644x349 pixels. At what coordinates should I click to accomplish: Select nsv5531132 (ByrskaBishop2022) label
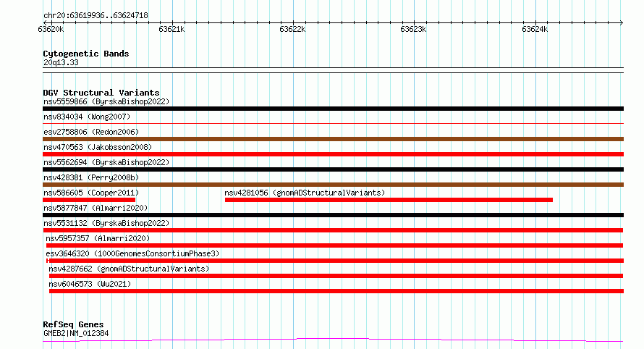click(106, 223)
